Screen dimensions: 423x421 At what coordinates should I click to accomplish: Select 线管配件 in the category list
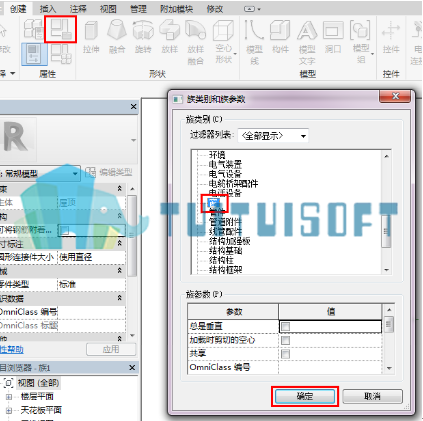click(225, 231)
